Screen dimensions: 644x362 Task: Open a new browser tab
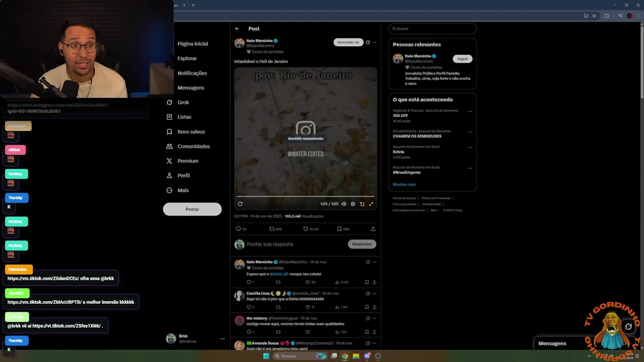(193, 5)
